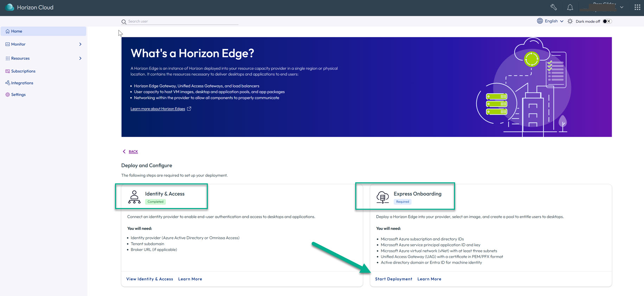Click the Tenant subdomain list item
Viewport: 644px width, 296px height.
(x=147, y=244)
